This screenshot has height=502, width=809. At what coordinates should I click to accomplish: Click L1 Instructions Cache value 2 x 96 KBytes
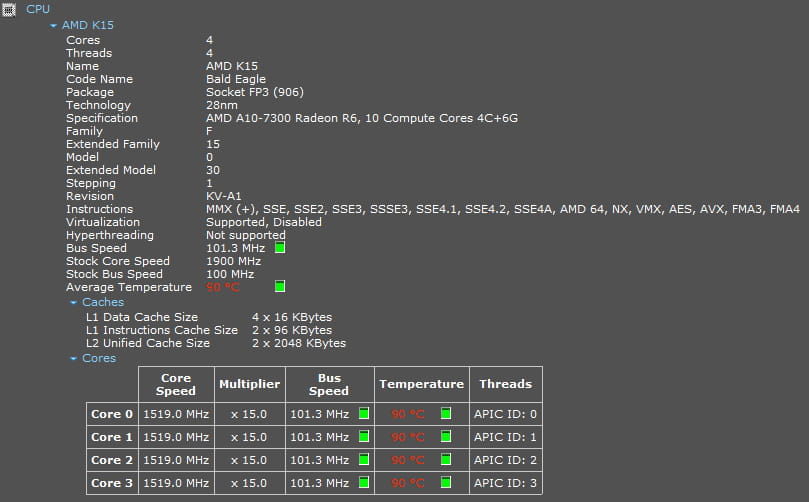coord(292,330)
